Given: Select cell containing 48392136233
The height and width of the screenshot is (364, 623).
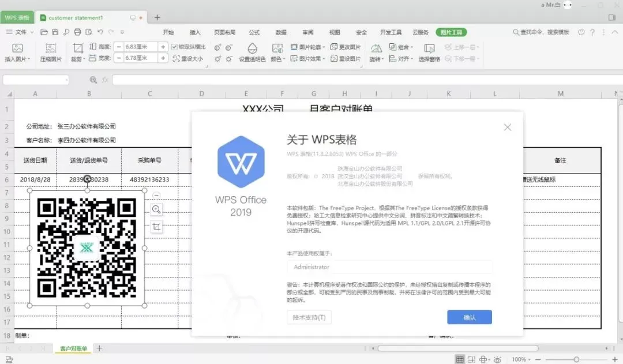Looking at the screenshot, I should click(x=150, y=179).
